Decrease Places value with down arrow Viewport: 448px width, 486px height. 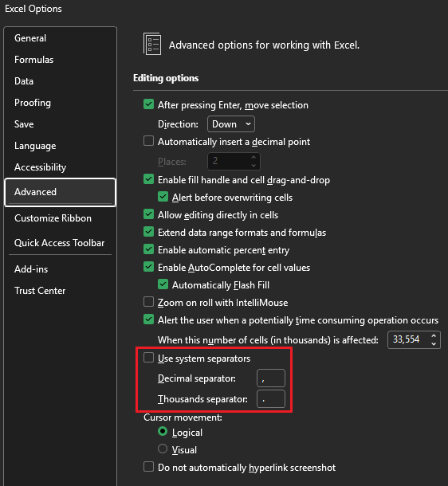(253, 165)
